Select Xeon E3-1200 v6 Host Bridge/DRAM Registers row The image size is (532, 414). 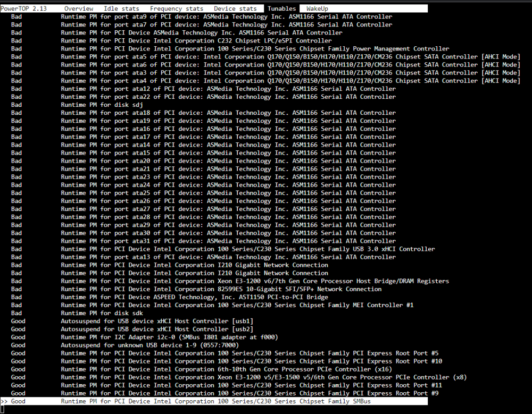click(x=230, y=281)
